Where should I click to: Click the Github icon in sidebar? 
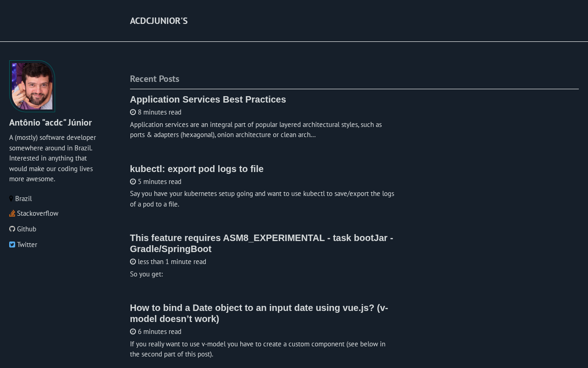[x=12, y=229]
